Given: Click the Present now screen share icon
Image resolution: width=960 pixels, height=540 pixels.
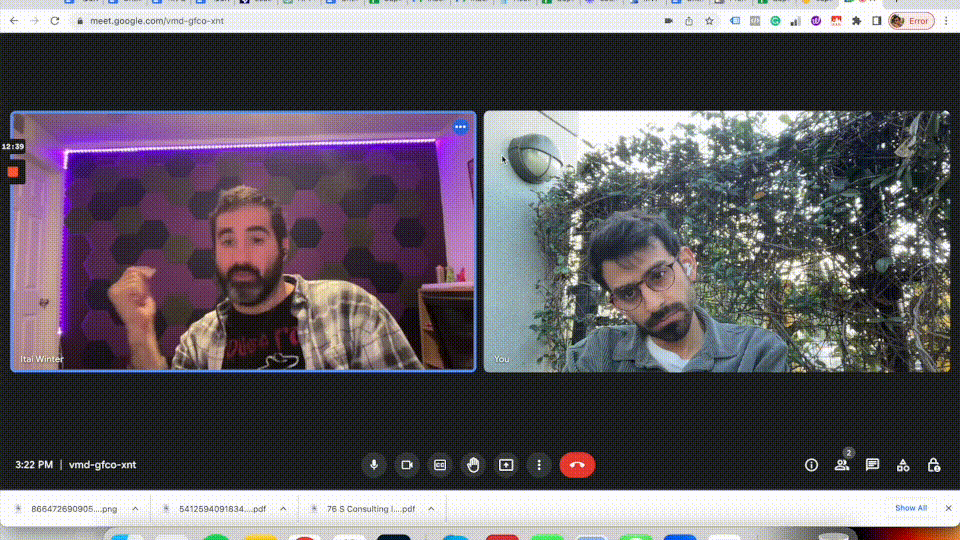Looking at the screenshot, I should [506, 465].
